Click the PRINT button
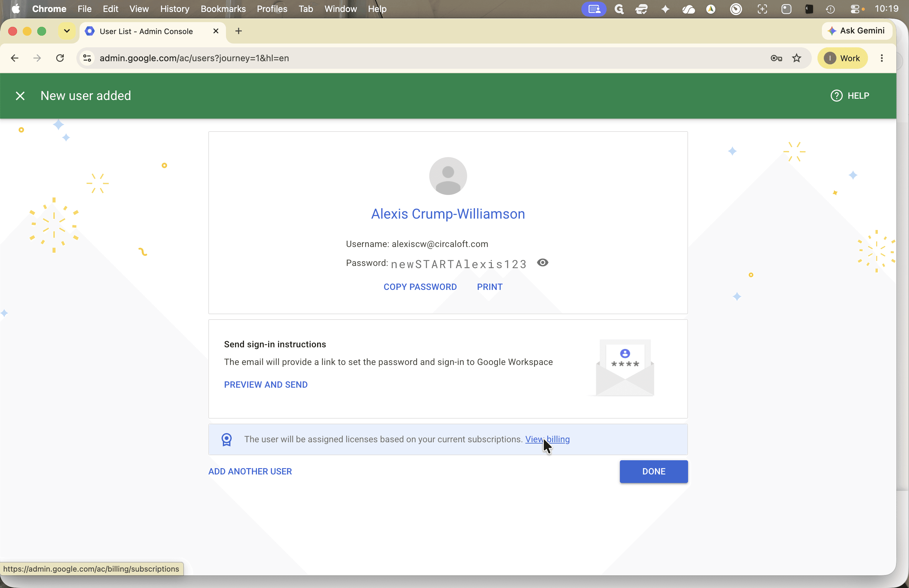Viewport: 909px width, 588px height. click(x=490, y=287)
